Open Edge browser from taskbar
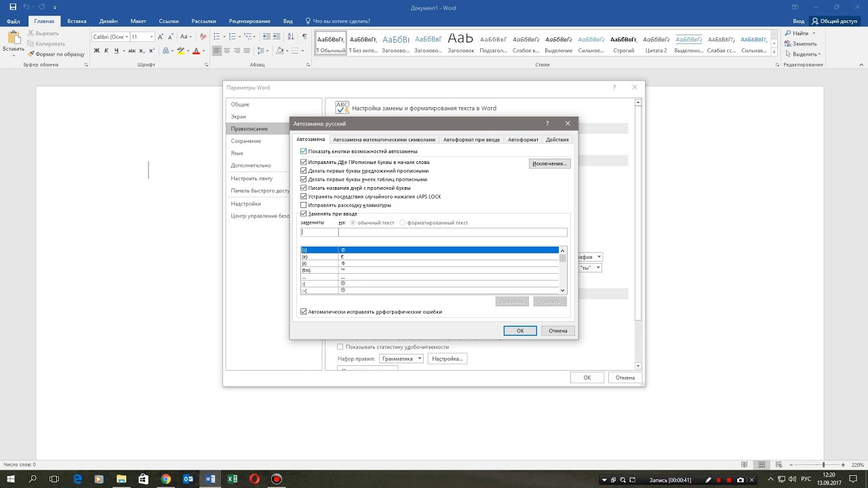Image resolution: width=868 pixels, height=488 pixels. (77, 479)
